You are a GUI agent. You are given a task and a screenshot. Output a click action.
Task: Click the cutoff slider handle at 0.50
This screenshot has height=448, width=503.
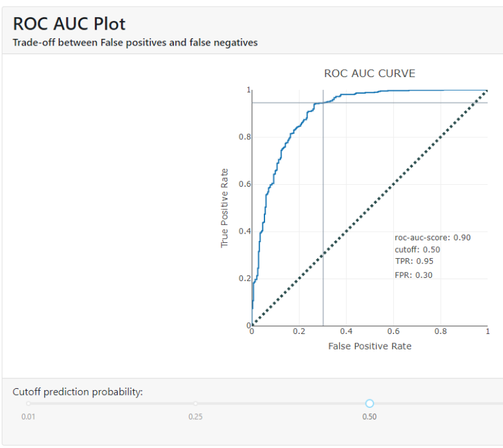[369, 403]
